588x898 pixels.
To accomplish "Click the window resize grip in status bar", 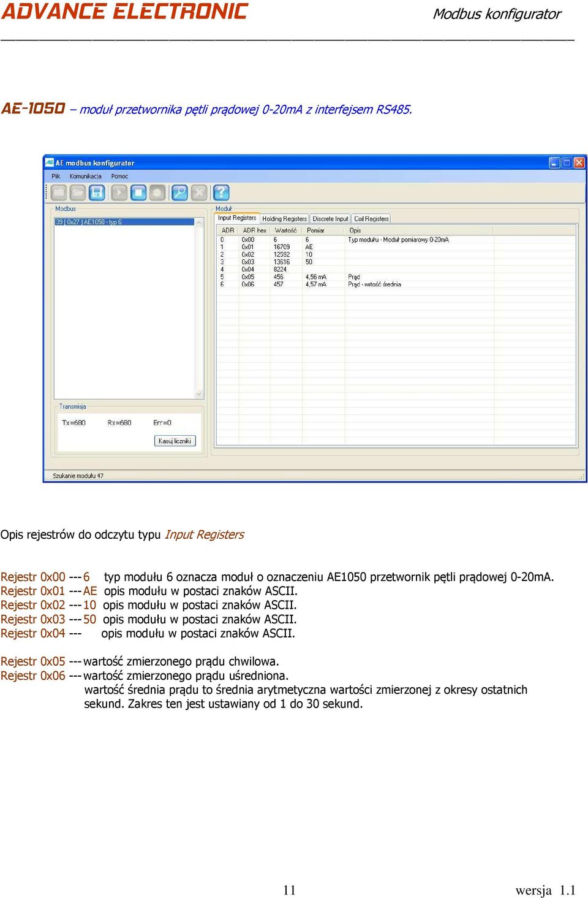I will (x=581, y=477).
